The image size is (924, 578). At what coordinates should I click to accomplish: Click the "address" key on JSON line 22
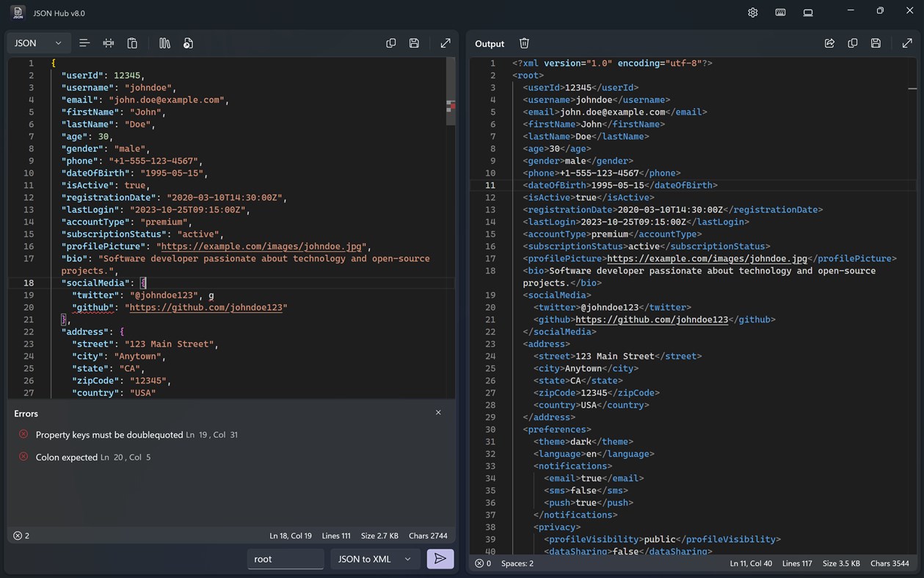pyautogui.click(x=84, y=332)
